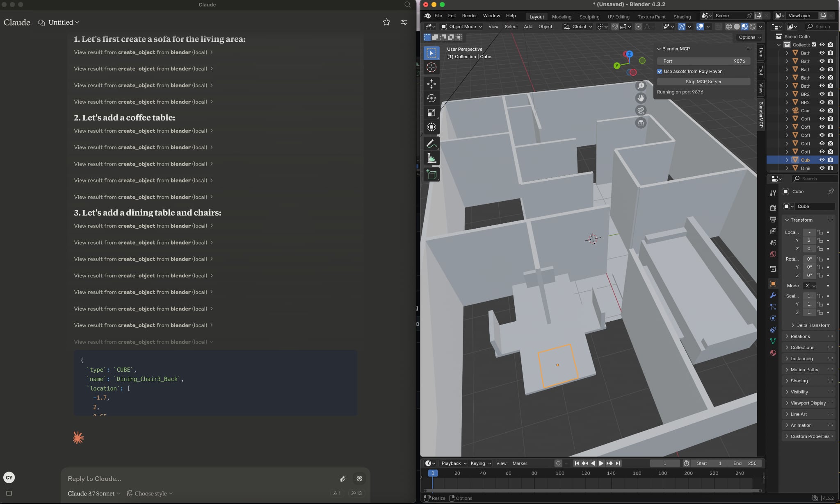Click the viewport zoom magnifier icon

(x=641, y=86)
